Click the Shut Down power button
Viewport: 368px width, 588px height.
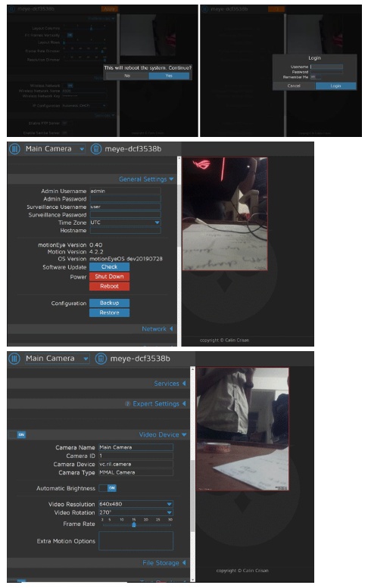tap(109, 276)
